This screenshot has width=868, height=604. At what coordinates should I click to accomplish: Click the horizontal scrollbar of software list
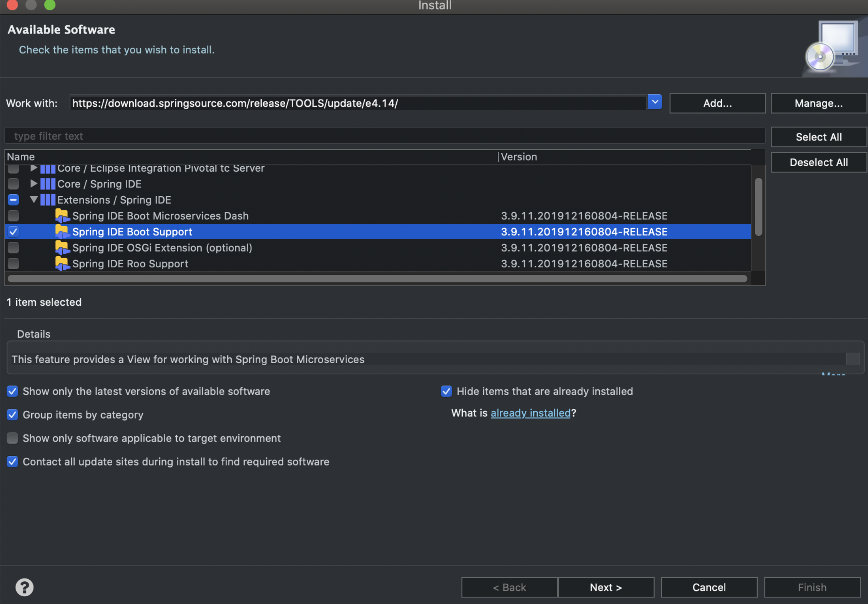(377, 279)
